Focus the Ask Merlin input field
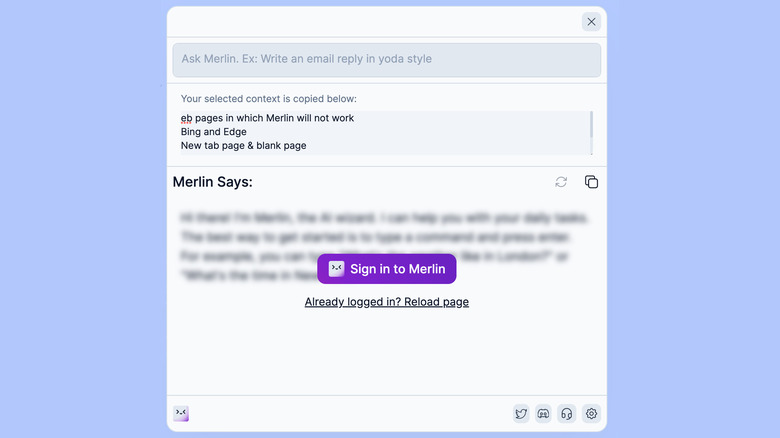 coord(386,59)
